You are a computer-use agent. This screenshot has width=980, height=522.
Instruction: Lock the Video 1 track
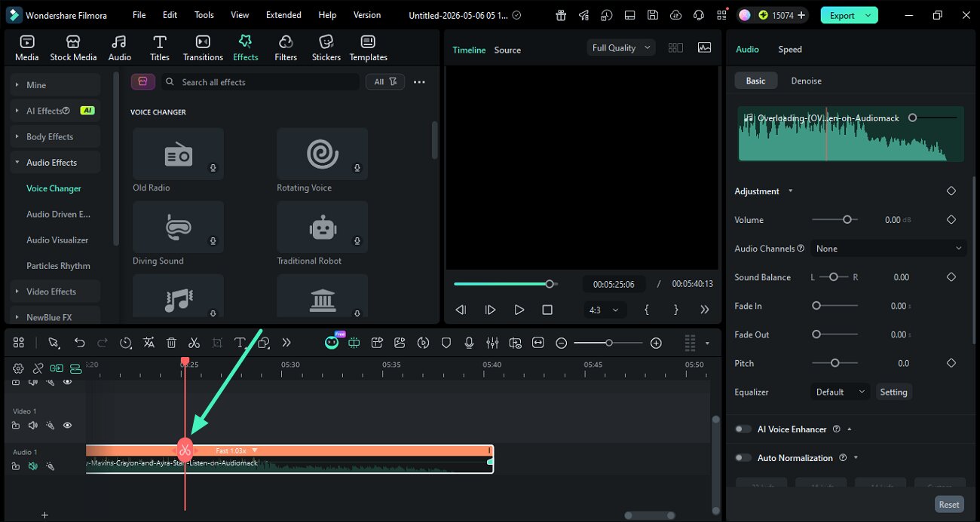click(16, 426)
